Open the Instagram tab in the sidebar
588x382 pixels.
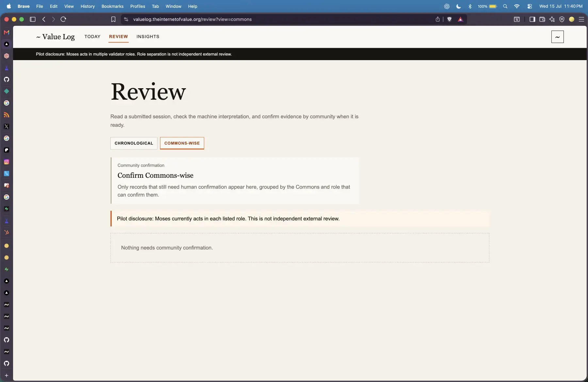7,162
